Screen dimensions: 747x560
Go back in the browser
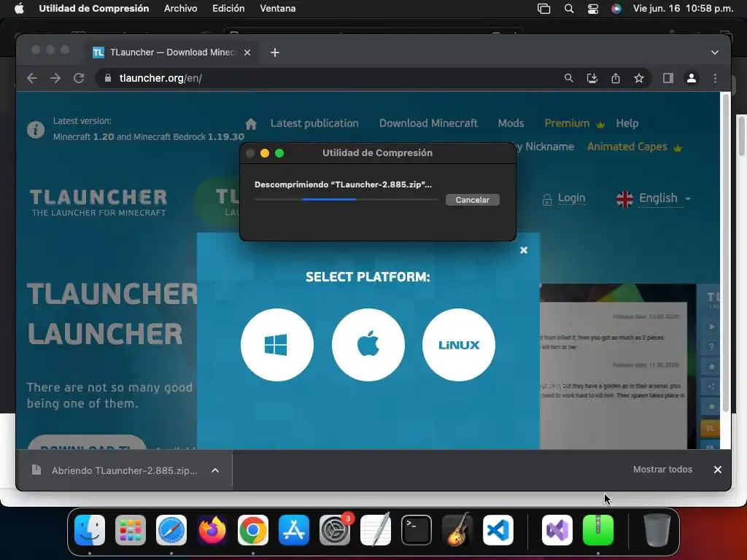coord(32,78)
